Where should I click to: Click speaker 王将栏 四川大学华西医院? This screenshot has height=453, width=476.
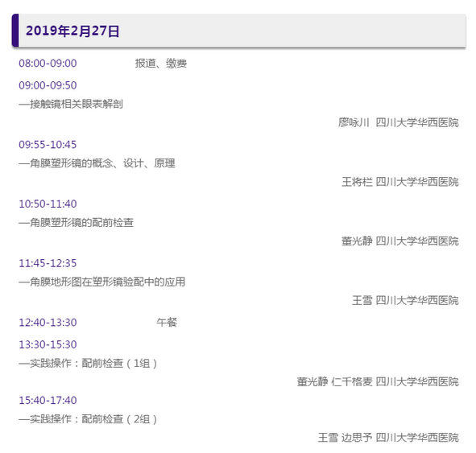point(400,182)
